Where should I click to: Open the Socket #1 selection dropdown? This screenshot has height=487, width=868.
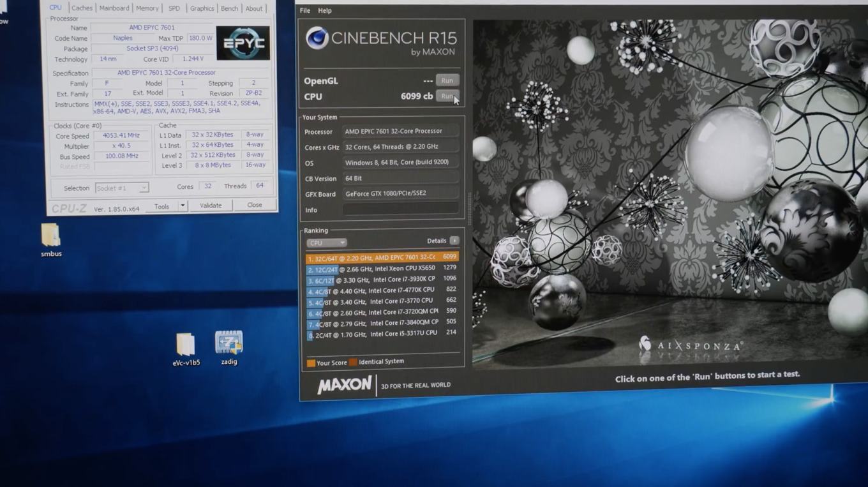pos(122,188)
